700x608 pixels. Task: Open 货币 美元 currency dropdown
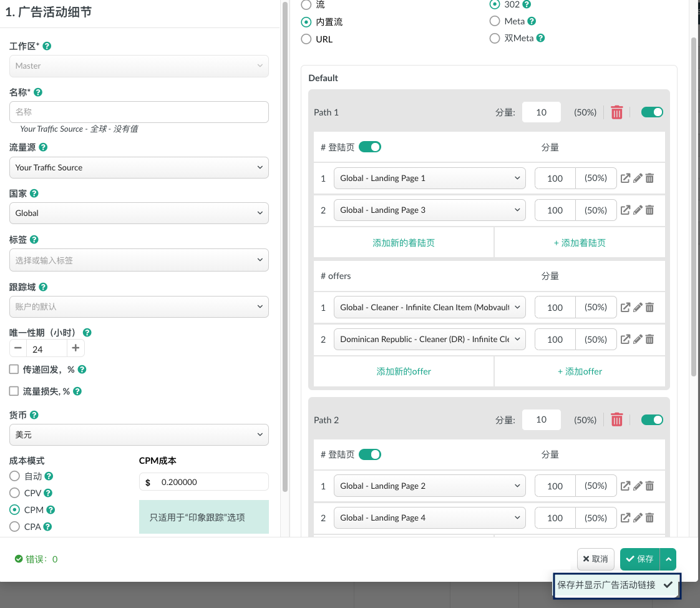[x=139, y=434]
